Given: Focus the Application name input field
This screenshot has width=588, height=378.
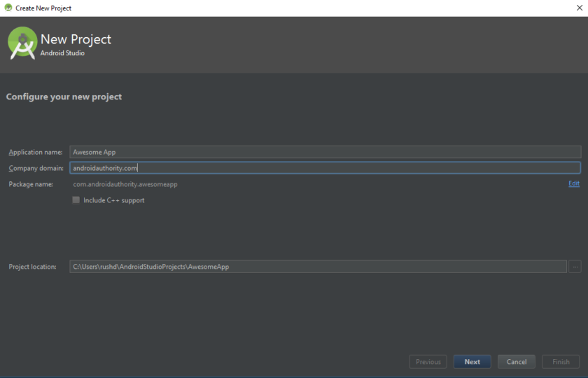Looking at the screenshot, I should pos(325,152).
